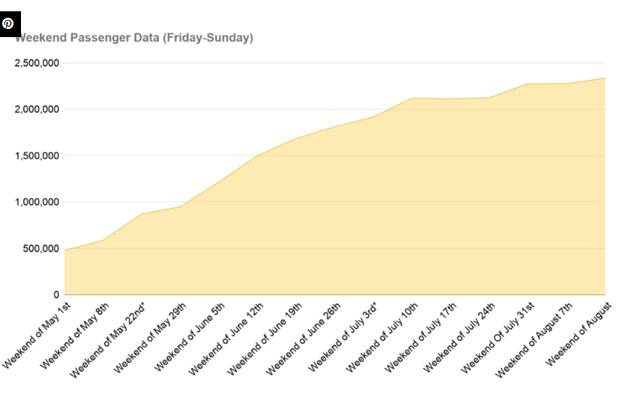640x395 pixels.
Task: Click the Weekend of June 12th label
Action: tap(226, 339)
